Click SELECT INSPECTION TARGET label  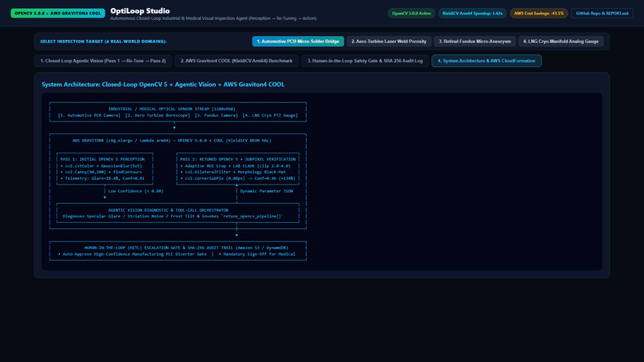104,42
